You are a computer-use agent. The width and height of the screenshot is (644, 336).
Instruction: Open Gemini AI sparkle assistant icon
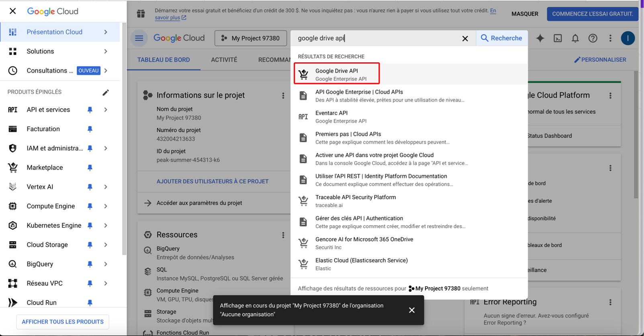pos(540,38)
